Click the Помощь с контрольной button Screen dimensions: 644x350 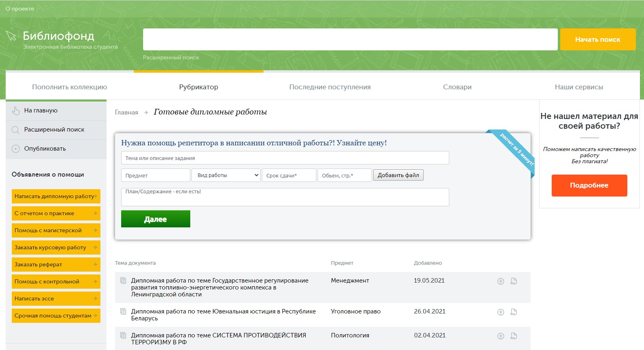pyautogui.click(x=56, y=281)
